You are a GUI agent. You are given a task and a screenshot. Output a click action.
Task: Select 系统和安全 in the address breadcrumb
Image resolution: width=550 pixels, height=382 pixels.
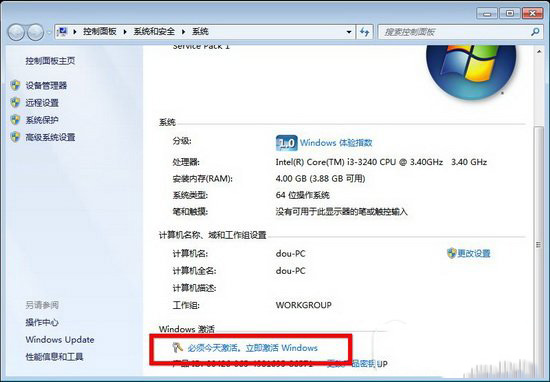[154, 32]
